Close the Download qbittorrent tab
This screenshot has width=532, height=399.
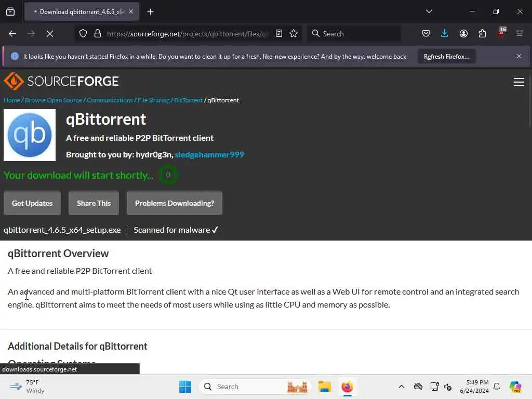[x=131, y=11]
